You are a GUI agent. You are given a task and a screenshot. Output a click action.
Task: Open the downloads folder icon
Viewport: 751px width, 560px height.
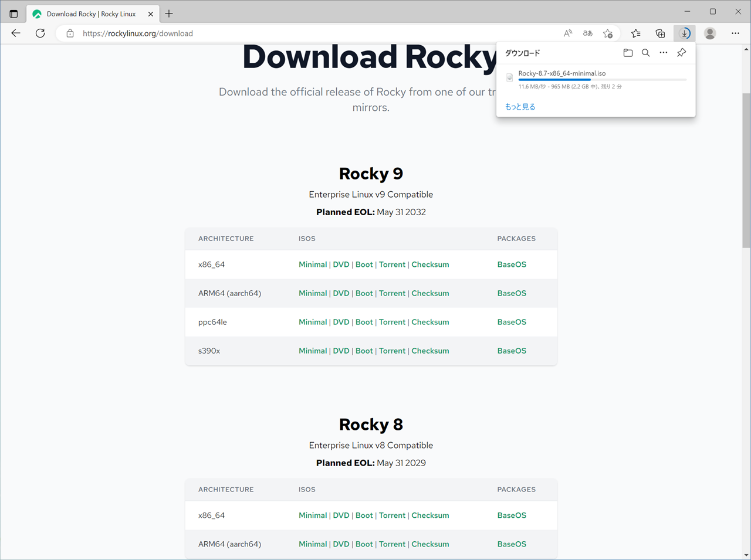[x=628, y=53]
